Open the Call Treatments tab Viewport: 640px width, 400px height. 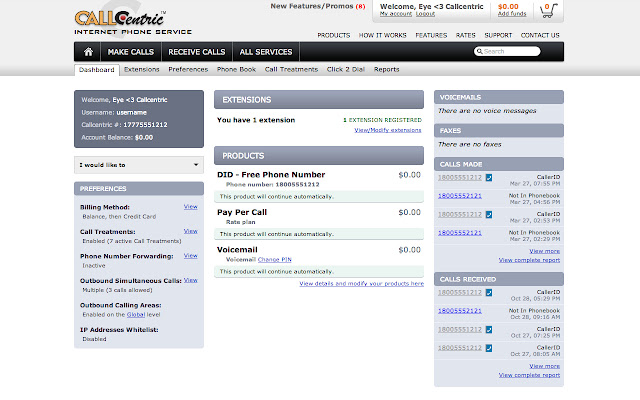tap(291, 69)
